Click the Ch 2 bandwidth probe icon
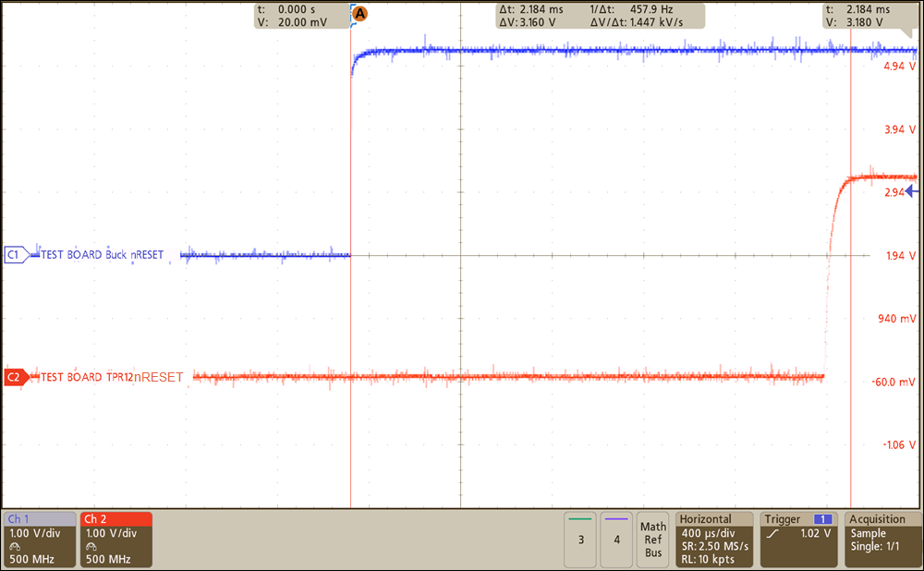 (x=91, y=547)
